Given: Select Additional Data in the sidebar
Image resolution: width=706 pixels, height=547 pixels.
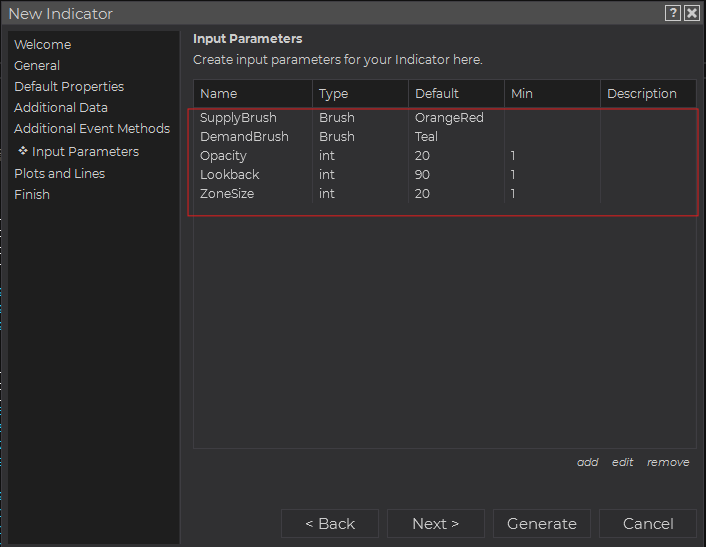Looking at the screenshot, I should click(61, 107).
